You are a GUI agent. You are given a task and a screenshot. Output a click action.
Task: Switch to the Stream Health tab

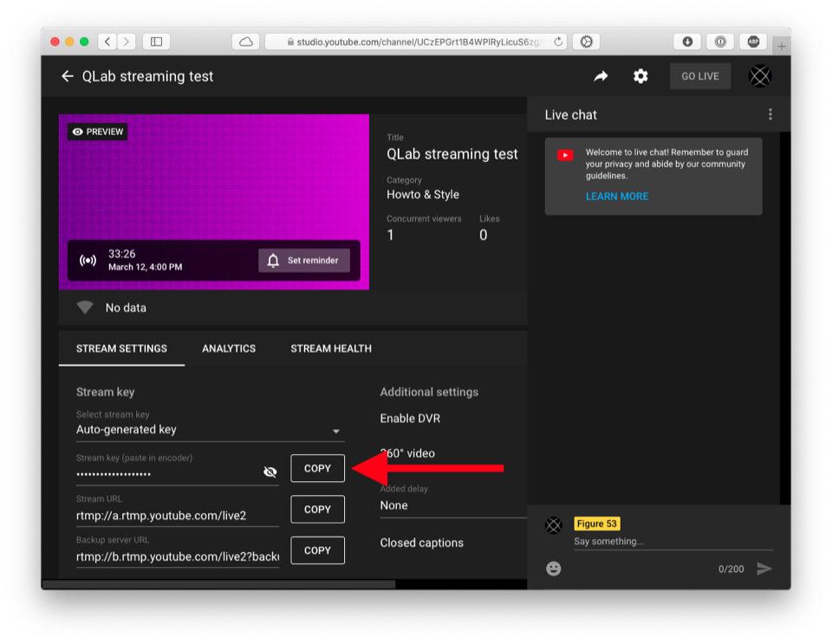pos(331,348)
